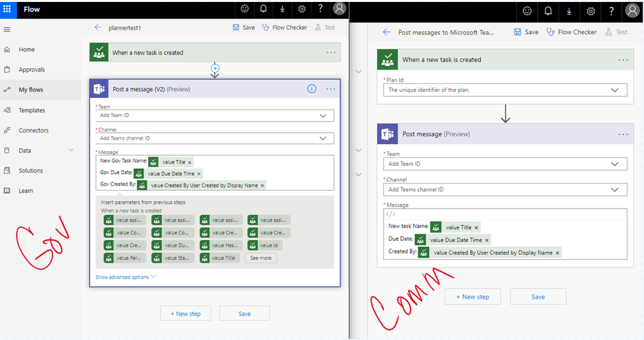
Task: Click the bottom Save button in the right window
Action: 538,296
